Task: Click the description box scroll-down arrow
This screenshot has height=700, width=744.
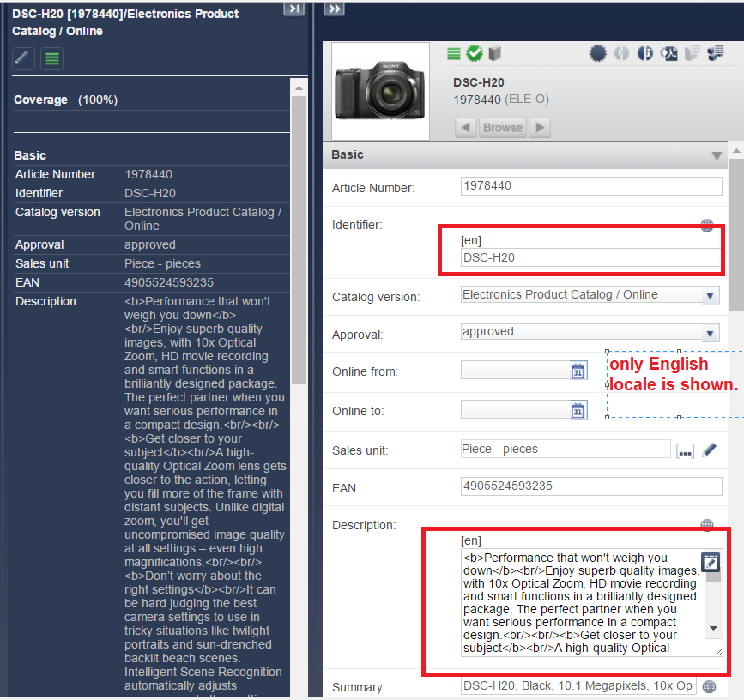Action: (713, 629)
